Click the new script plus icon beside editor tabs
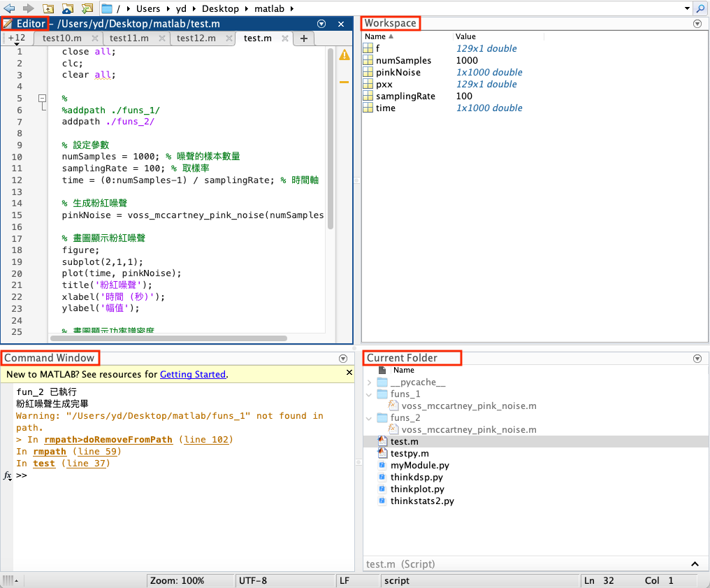This screenshot has width=710, height=588. [303, 38]
